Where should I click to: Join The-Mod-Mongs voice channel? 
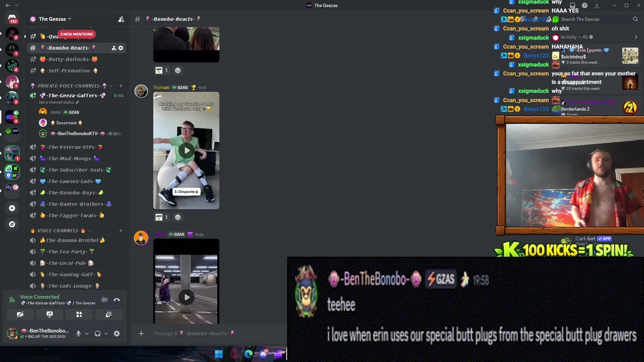(76, 158)
